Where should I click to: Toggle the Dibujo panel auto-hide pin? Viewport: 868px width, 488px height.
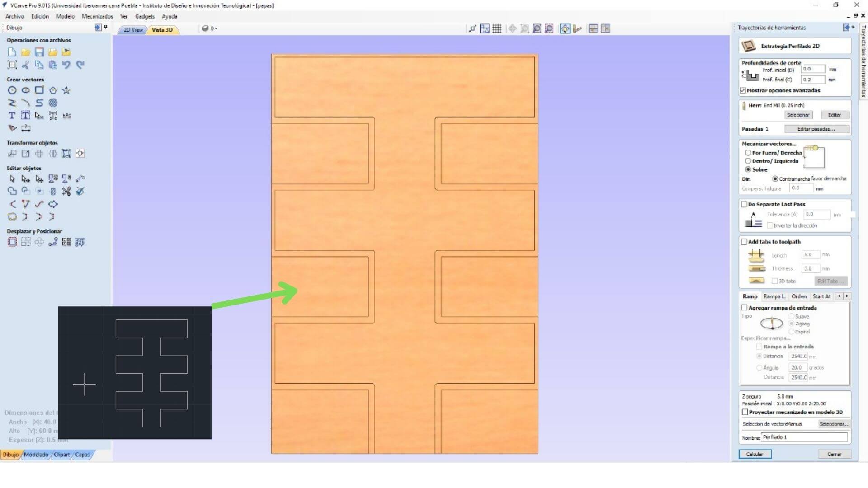click(106, 27)
